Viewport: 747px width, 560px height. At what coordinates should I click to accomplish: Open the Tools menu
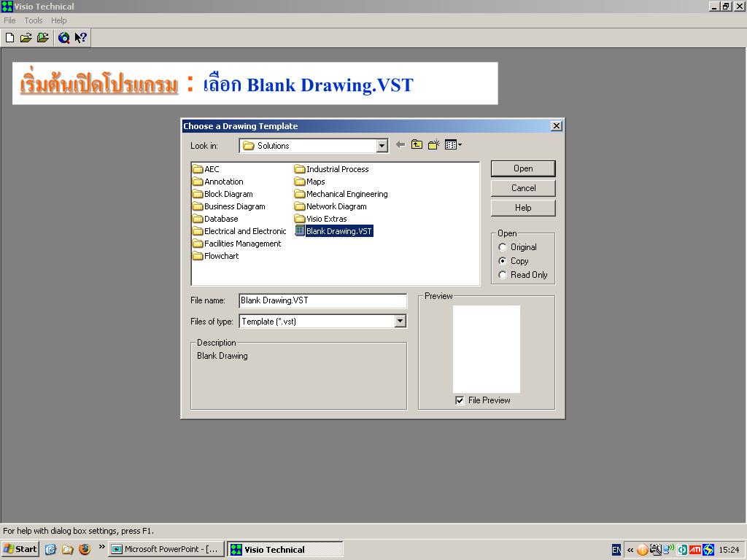34,20
